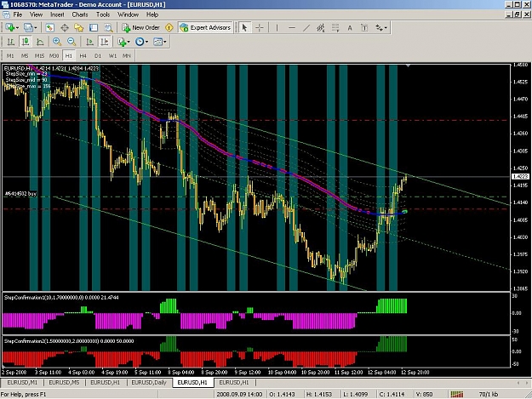Select the W1 timeframe
The width and height of the screenshot is (532, 399).
[x=112, y=55]
